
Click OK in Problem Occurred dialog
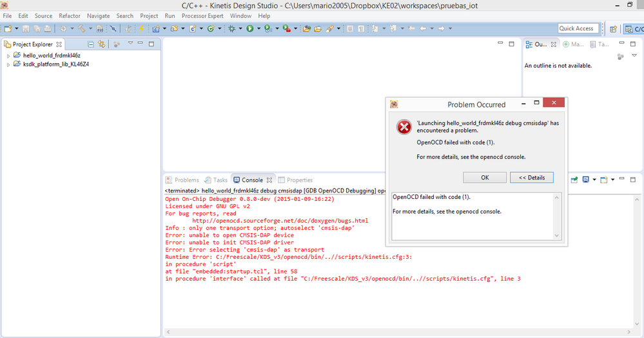coord(485,178)
